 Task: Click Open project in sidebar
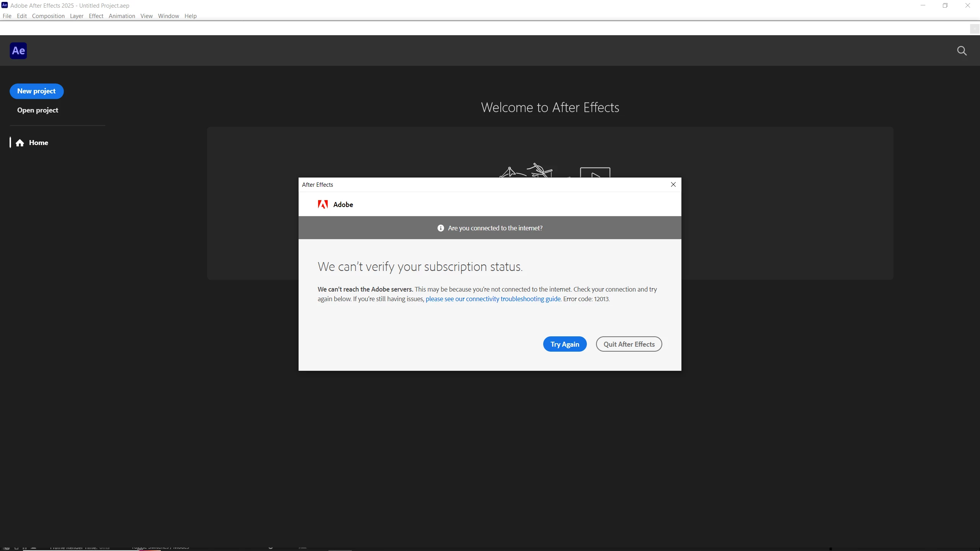click(x=38, y=110)
